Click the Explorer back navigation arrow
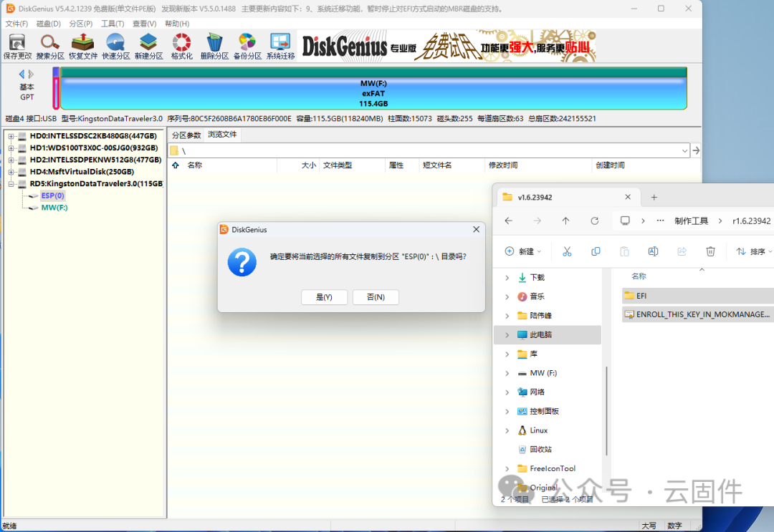This screenshot has width=774, height=532. (x=508, y=221)
